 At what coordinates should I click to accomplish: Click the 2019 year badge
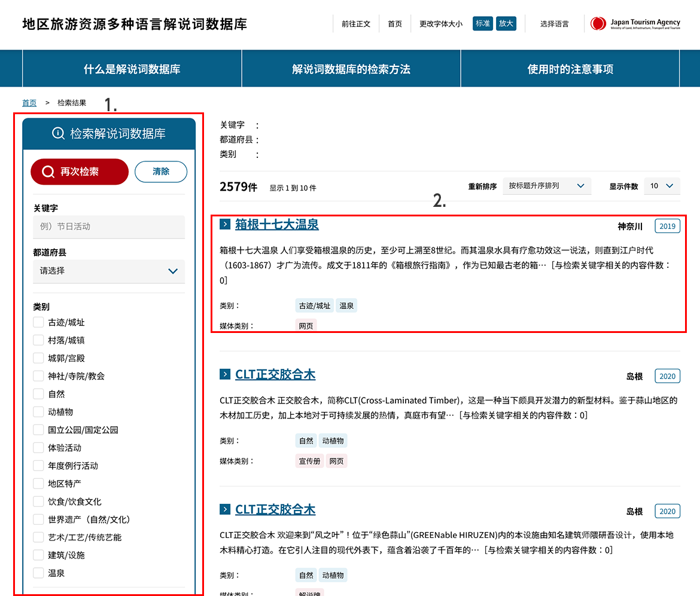pos(668,226)
